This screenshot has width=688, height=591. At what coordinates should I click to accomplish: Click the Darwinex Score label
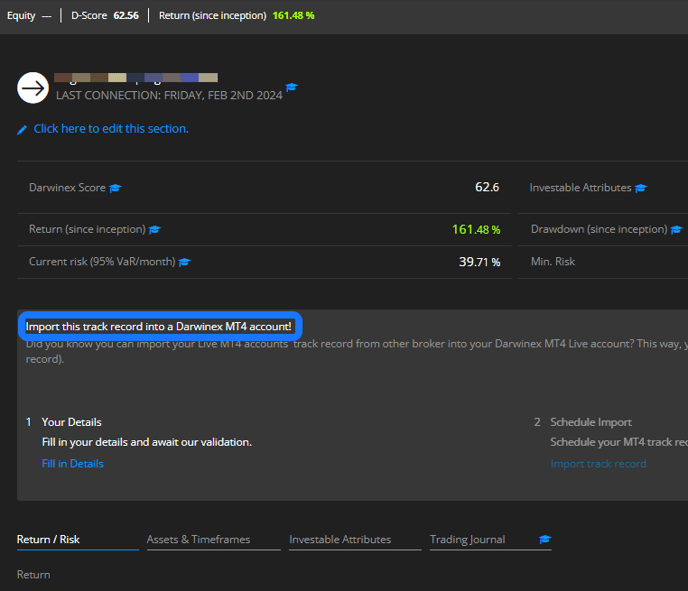[x=67, y=187]
